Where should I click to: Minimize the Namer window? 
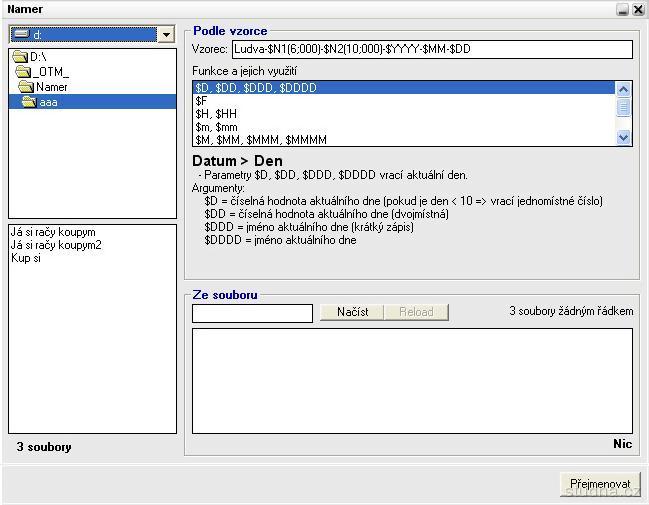click(x=623, y=9)
